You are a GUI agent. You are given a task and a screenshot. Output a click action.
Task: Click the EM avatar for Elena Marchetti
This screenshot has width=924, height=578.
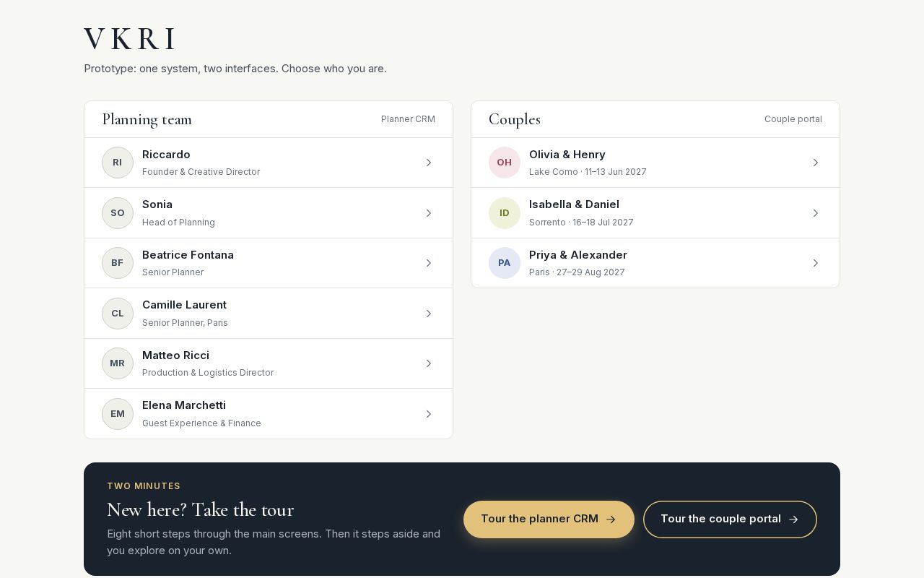(x=118, y=414)
